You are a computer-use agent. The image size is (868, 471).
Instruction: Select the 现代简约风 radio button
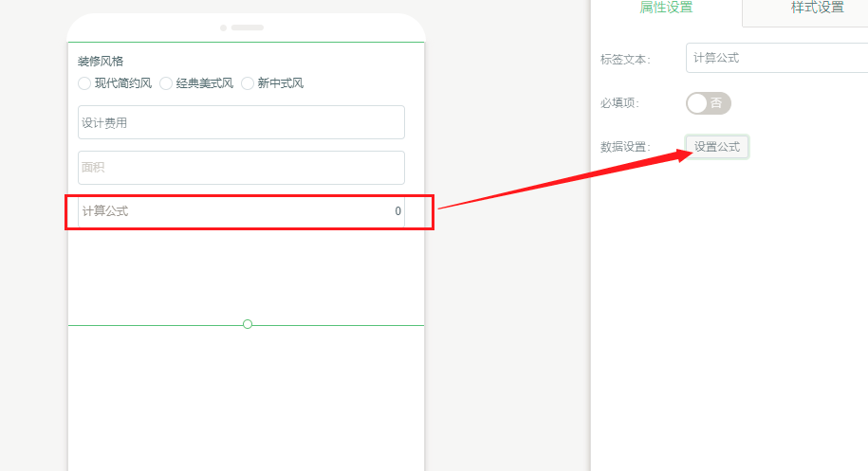coord(84,83)
